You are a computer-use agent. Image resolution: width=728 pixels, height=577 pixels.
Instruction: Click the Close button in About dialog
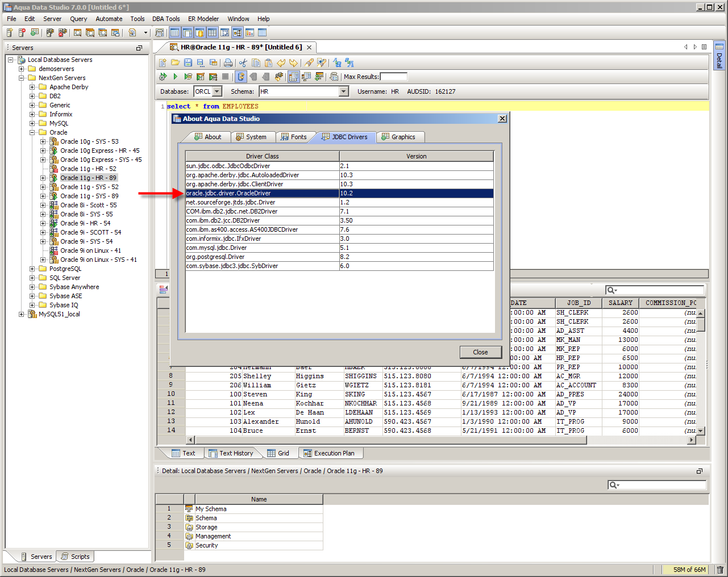click(x=480, y=352)
